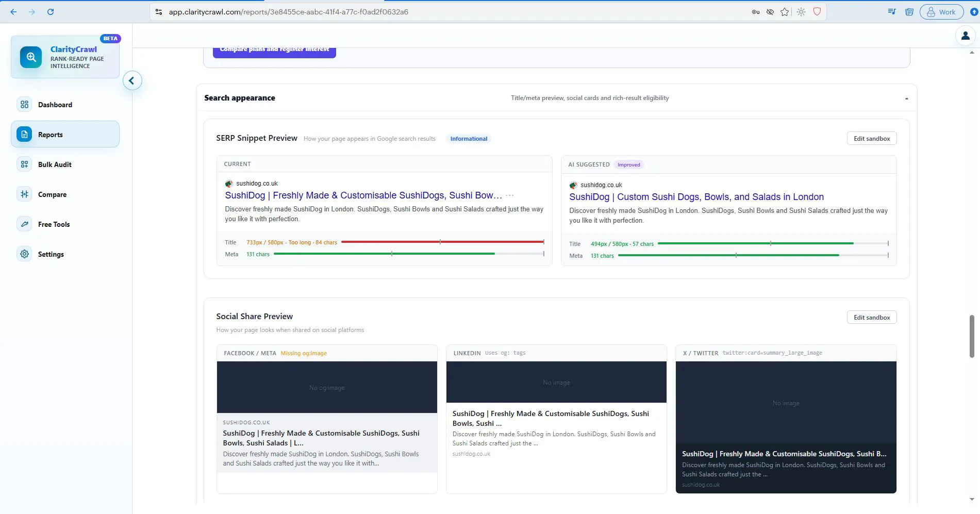Open the Dashboard sidebar icon
Viewport: 980px width, 514px height.
[24, 105]
